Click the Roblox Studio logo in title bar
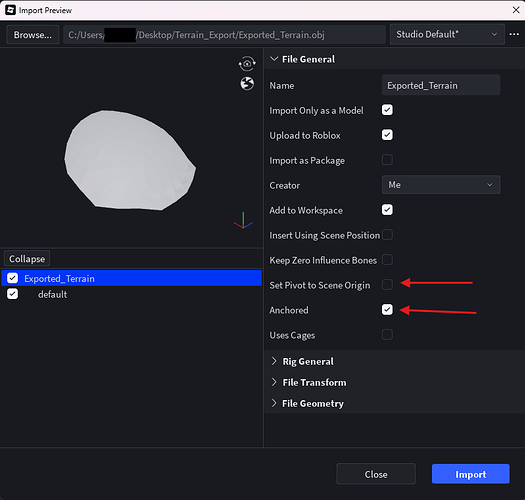The width and height of the screenshot is (525, 500). (x=10, y=10)
